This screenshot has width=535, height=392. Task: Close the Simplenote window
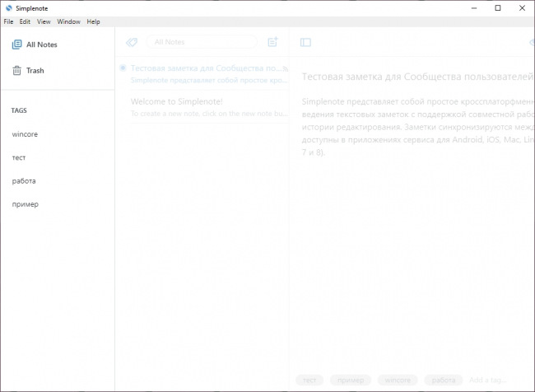coord(522,8)
